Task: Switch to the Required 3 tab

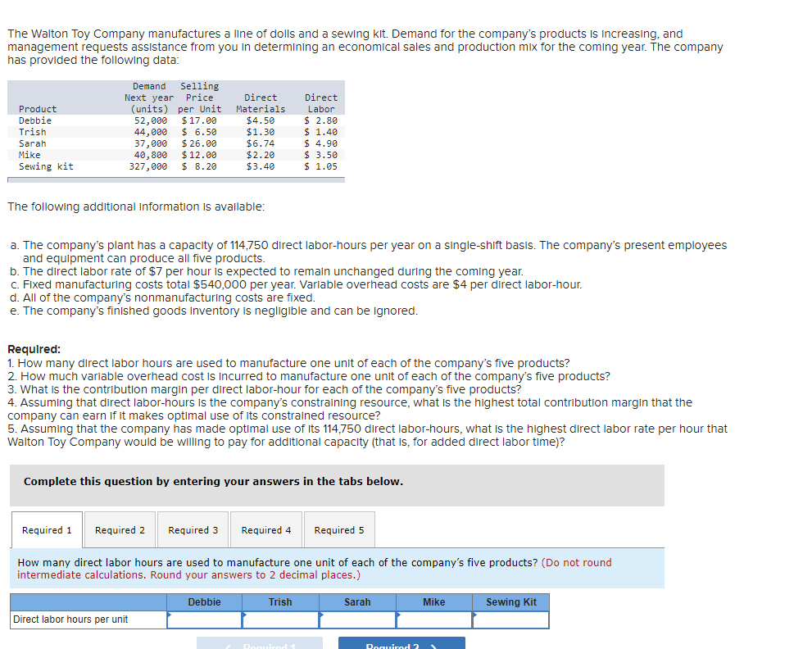Action: click(x=193, y=530)
